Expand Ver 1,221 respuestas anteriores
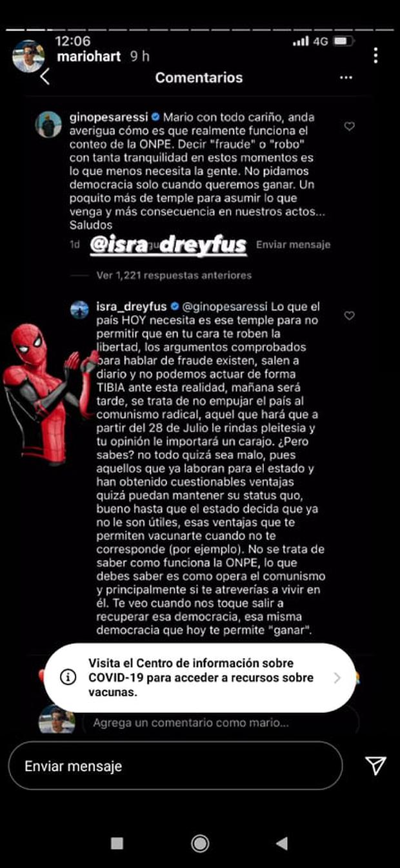 (x=174, y=275)
